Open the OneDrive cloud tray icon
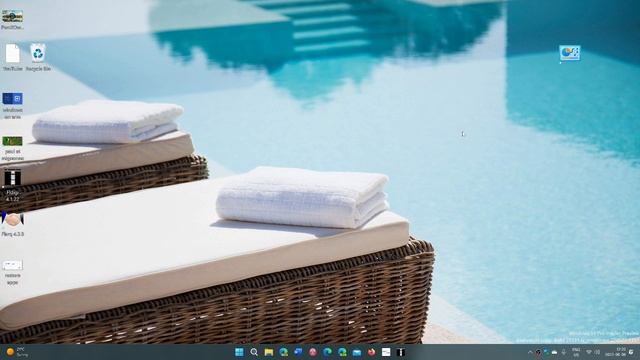Viewport: 640px width, 360px height. click(554, 352)
